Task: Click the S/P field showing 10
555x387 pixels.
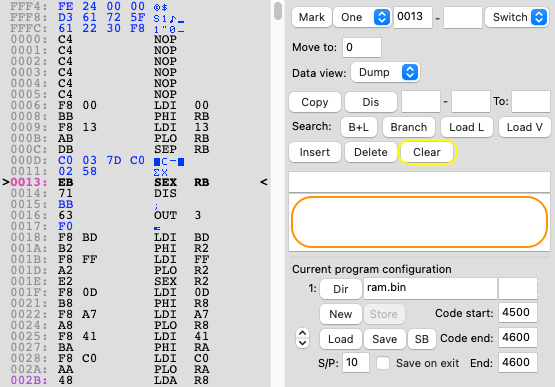Action: pos(356,363)
